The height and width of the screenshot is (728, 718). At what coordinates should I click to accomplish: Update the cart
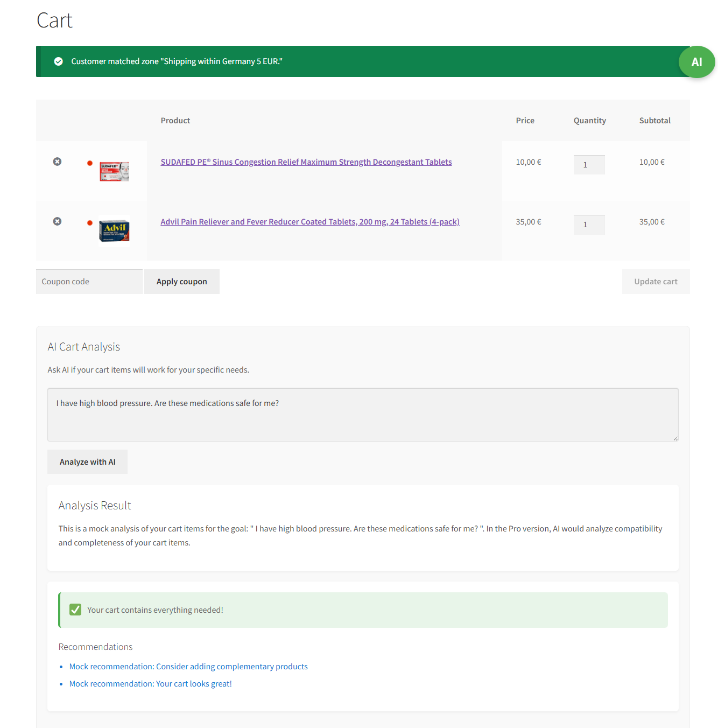click(x=656, y=282)
